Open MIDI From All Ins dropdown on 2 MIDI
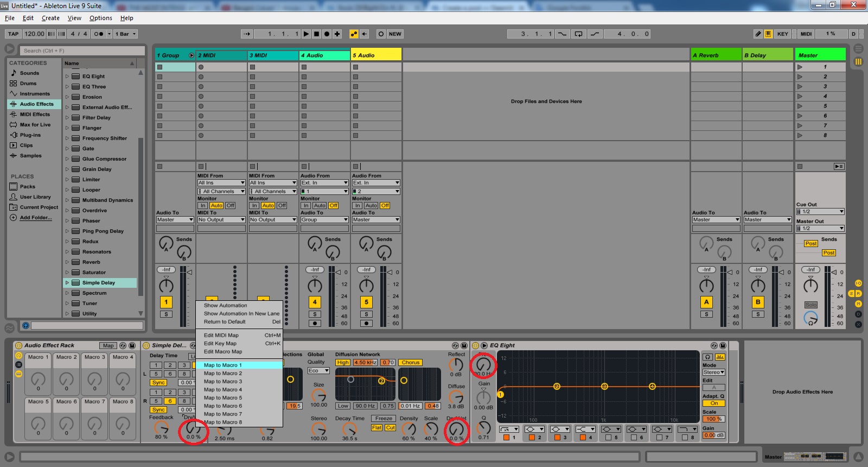 (x=221, y=183)
